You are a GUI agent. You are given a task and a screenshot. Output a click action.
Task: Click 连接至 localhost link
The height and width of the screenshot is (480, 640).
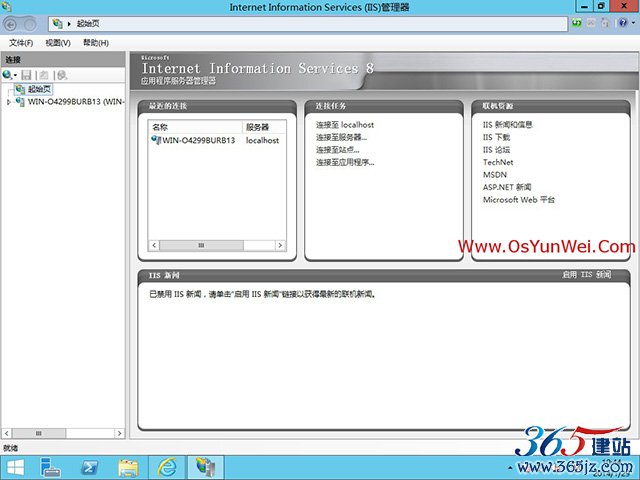[345, 125]
